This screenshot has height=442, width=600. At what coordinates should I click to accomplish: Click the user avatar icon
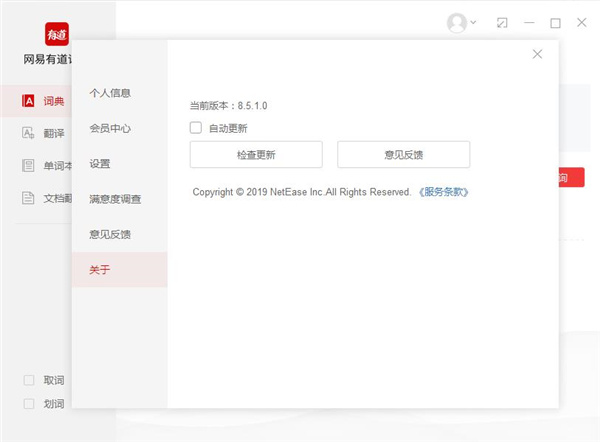(457, 23)
